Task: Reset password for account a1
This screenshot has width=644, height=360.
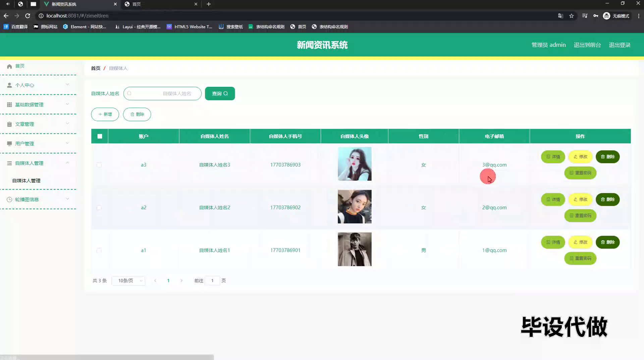Action: (x=580, y=258)
